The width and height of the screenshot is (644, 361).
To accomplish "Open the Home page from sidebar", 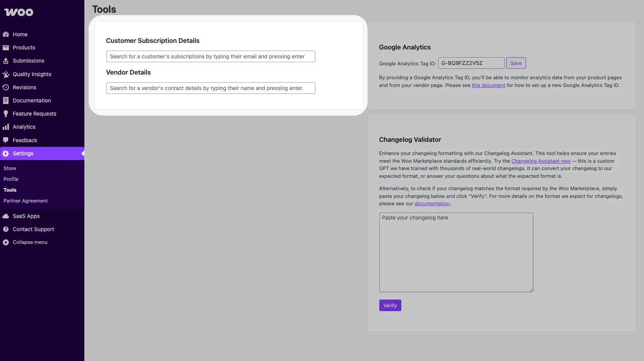I will [x=20, y=34].
